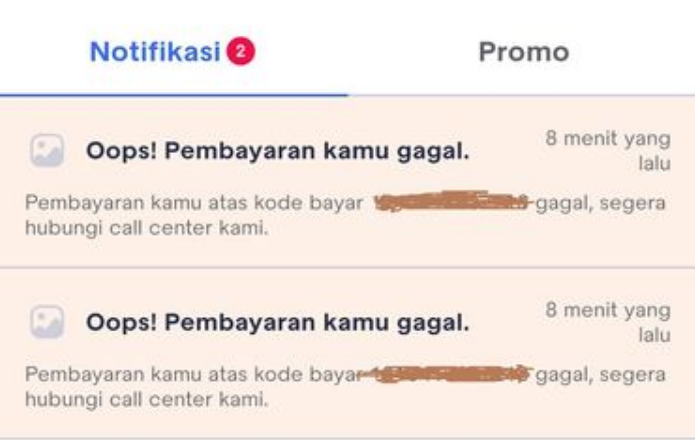
Task: Tap 'hubungi call center kami' in the second notification
Action: pyautogui.click(x=147, y=400)
